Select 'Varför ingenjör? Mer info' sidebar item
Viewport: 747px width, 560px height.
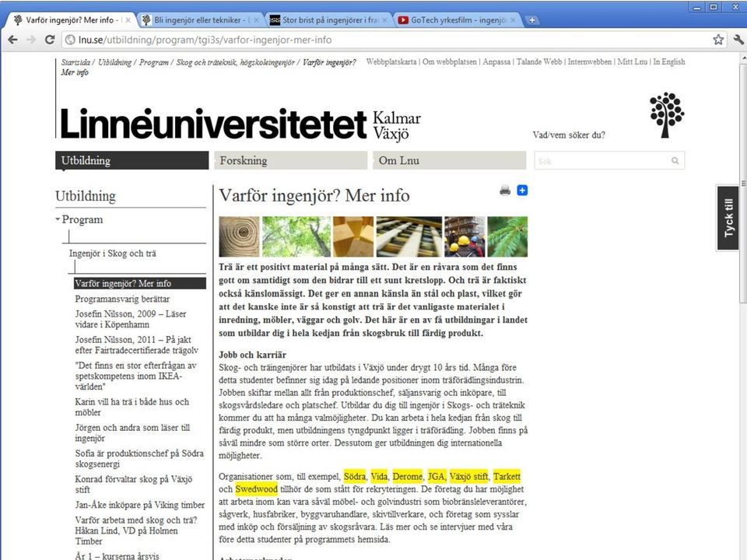(140, 283)
